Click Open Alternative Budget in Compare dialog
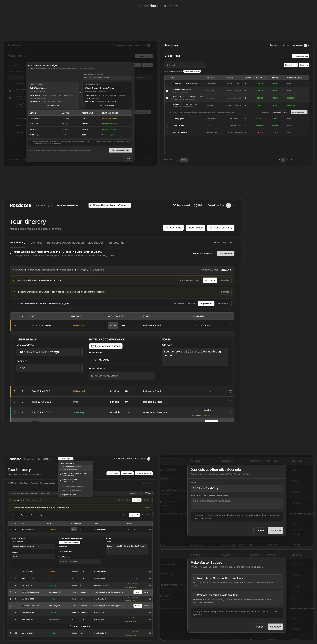 tap(107, 105)
